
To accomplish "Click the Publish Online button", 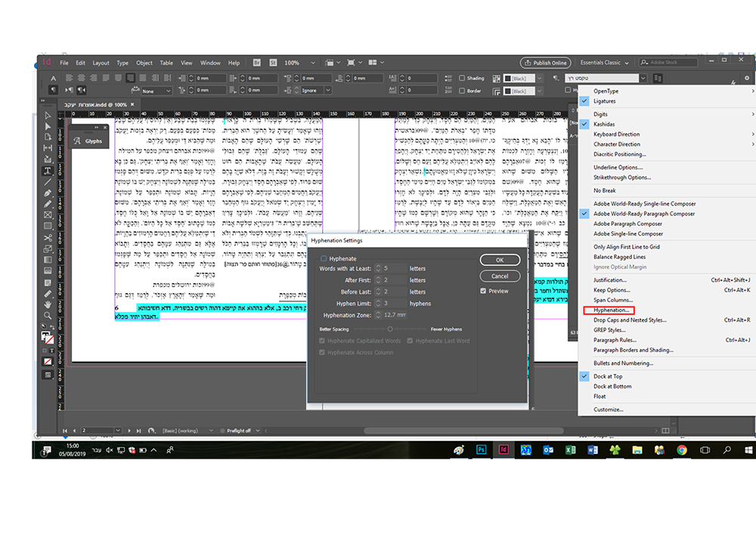I will [545, 63].
